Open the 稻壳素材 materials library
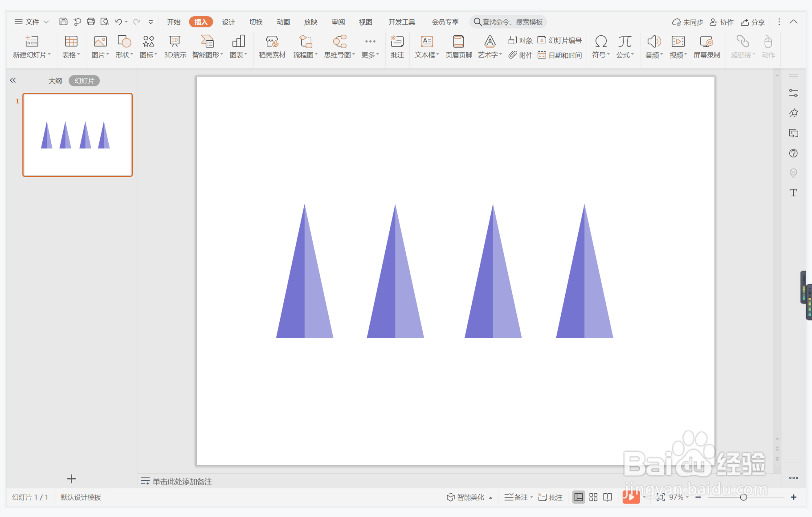Image resolution: width=812 pixels, height=517 pixels. pyautogui.click(x=272, y=46)
